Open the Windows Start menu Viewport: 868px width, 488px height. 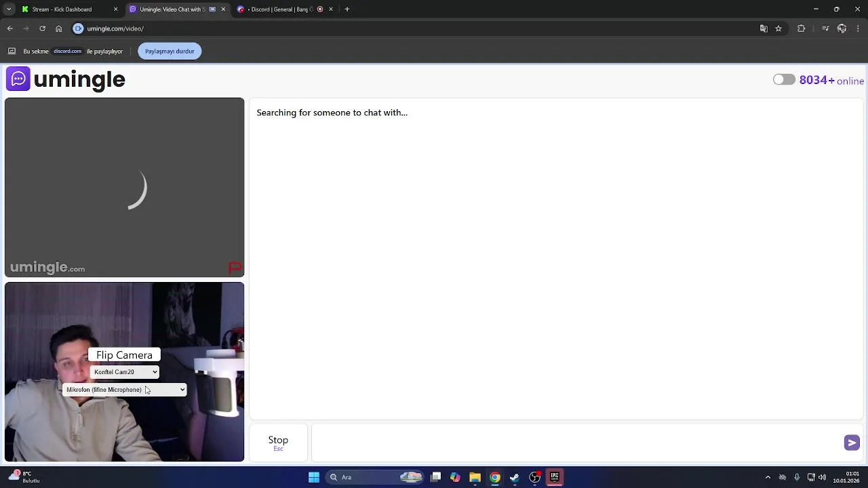pos(314,477)
